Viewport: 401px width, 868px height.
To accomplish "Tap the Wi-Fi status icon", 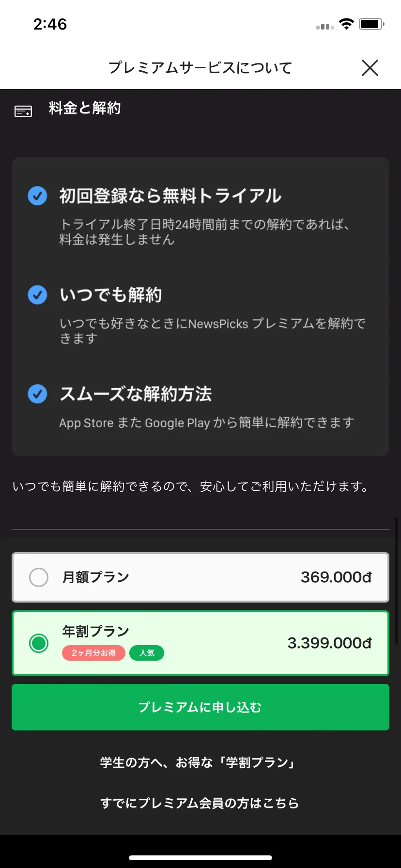I will point(347,24).
